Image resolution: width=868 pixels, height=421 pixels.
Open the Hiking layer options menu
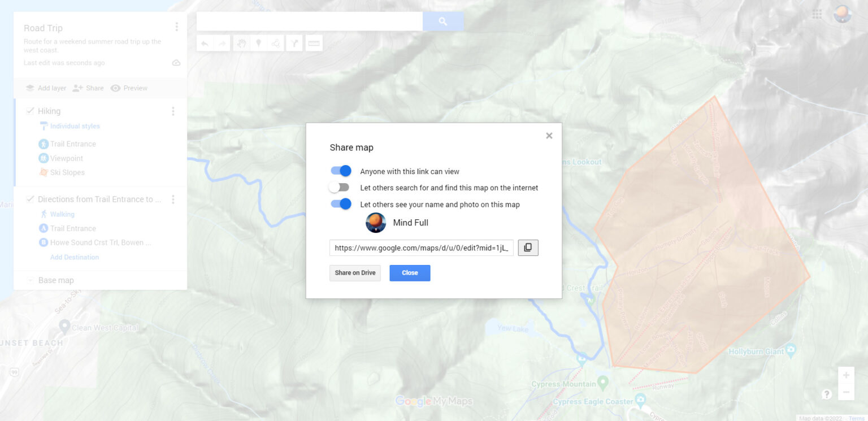(173, 111)
